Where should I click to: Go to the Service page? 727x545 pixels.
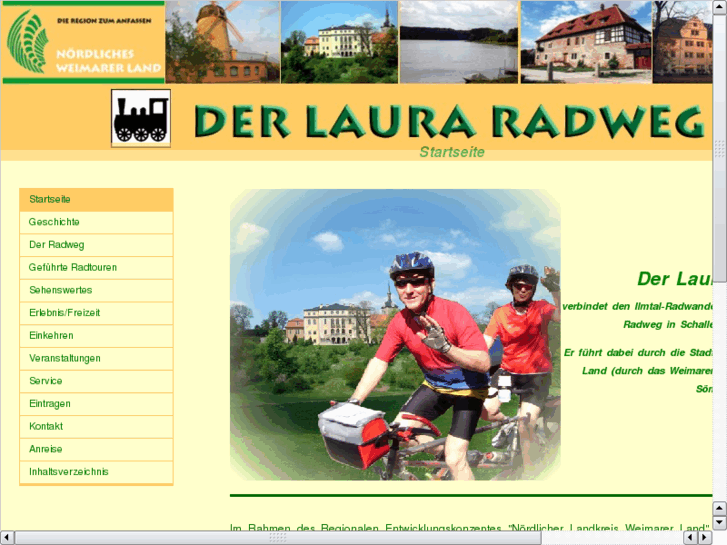click(96, 381)
